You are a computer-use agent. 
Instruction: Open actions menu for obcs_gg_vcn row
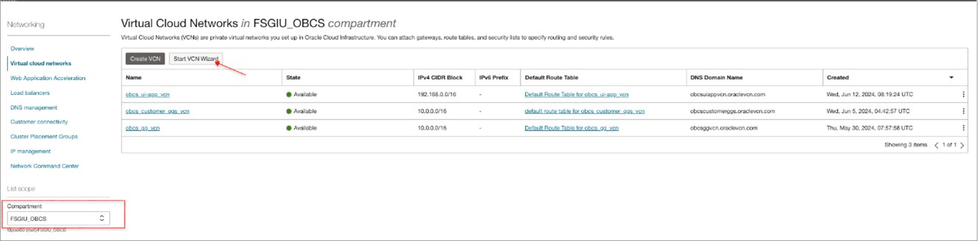[x=963, y=128]
